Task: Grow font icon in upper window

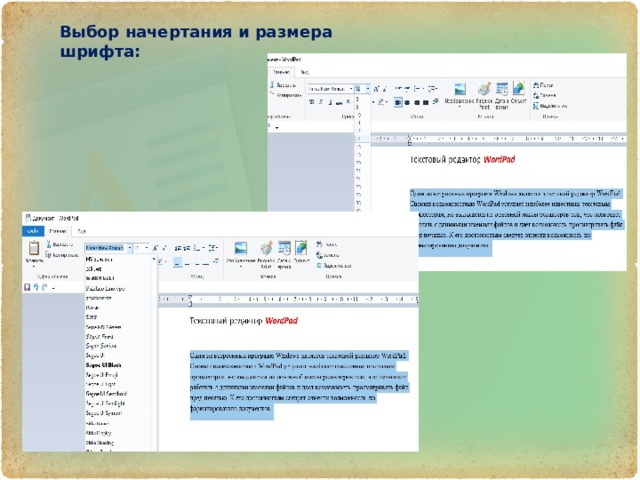Action: pyautogui.click(x=376, y=89)
